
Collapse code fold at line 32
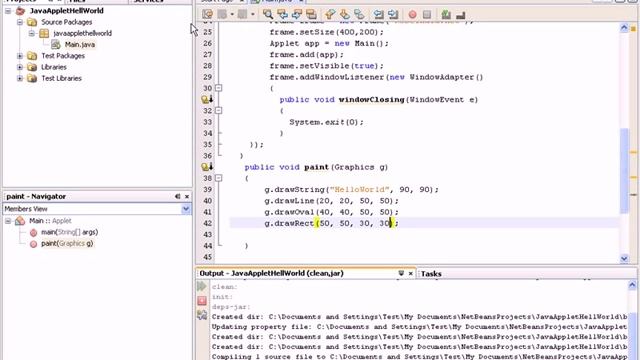point(218,111)
